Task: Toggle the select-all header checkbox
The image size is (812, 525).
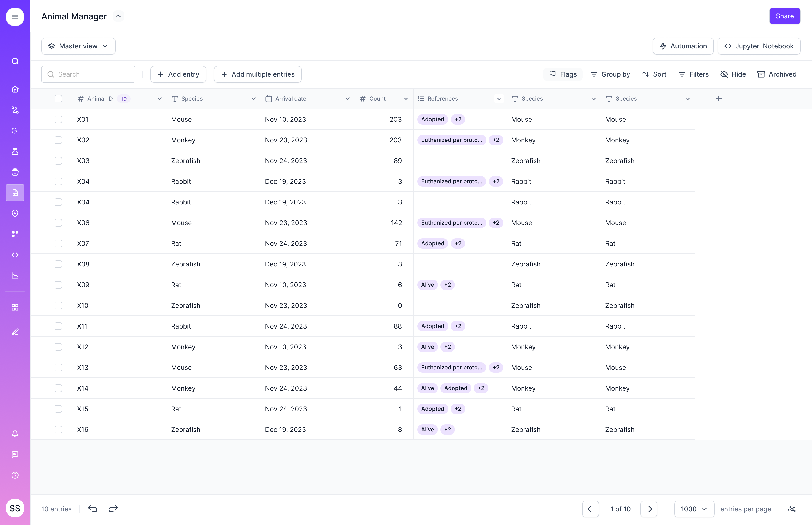Action: click(x=58, y=99)
